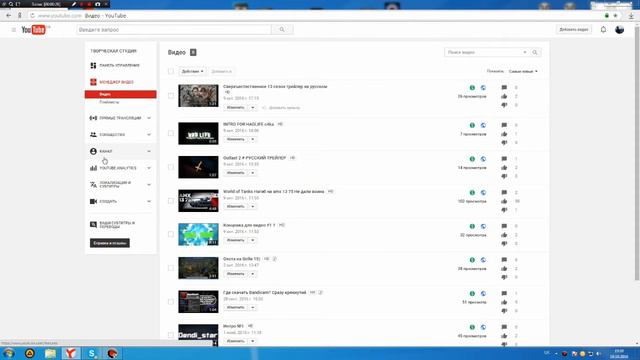The image size is (640, 360).
Task: Click the Yandex browser icon in taskbar
Action: point(71,353)
